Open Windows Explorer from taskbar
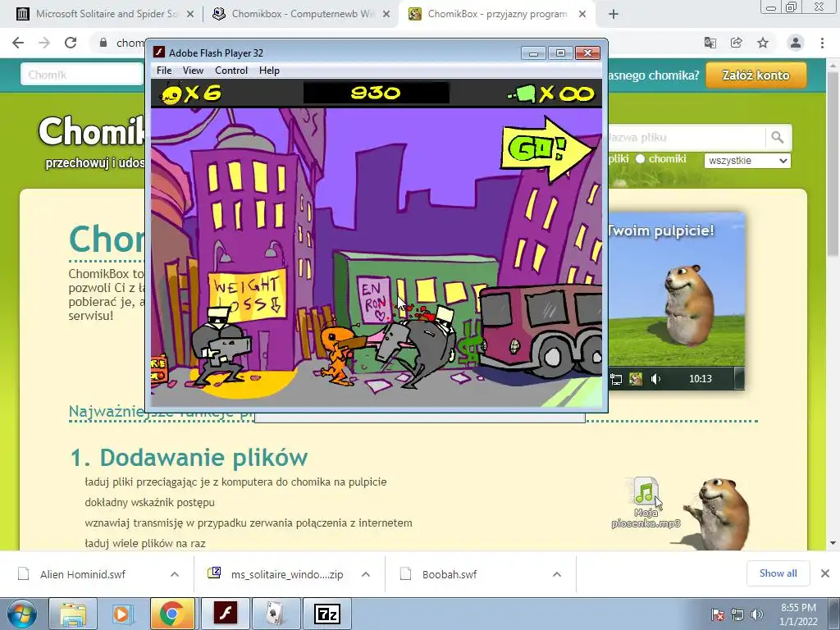840x630 pixels. coord(73,614)
